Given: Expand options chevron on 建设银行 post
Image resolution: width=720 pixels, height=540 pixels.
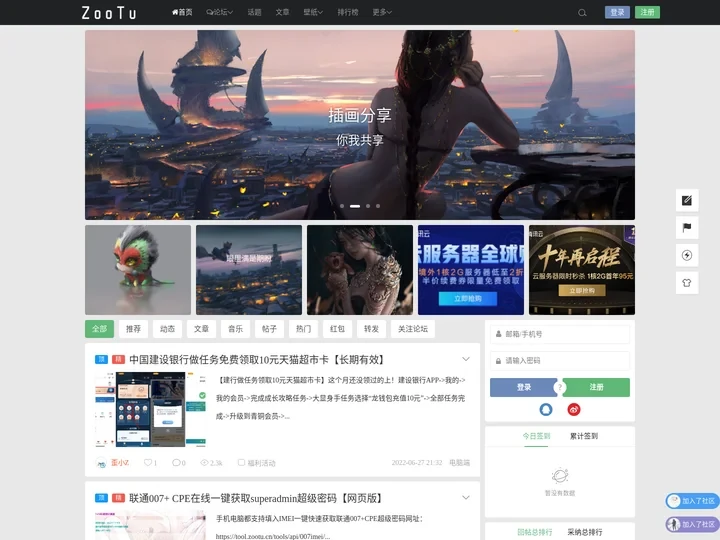Looking at the screenshot, I should pyautogui.click(x=466, y=359).
